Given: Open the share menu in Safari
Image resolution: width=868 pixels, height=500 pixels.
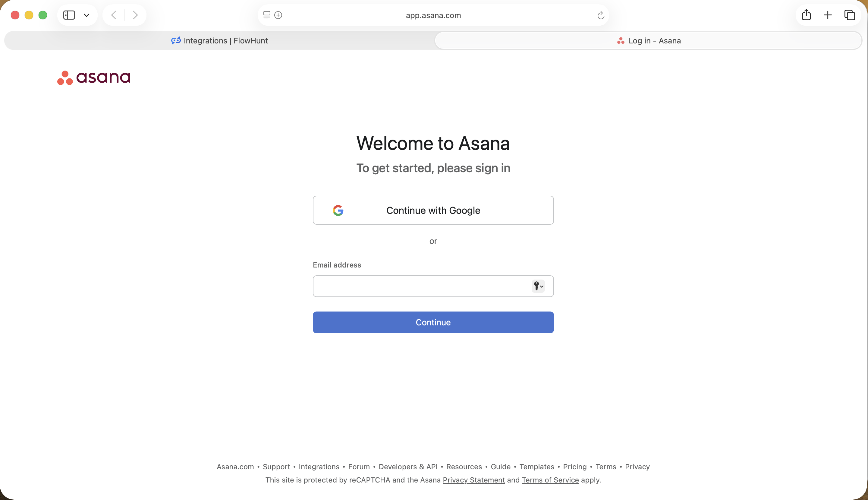Looking at the screenshot, I should (806, 15).
